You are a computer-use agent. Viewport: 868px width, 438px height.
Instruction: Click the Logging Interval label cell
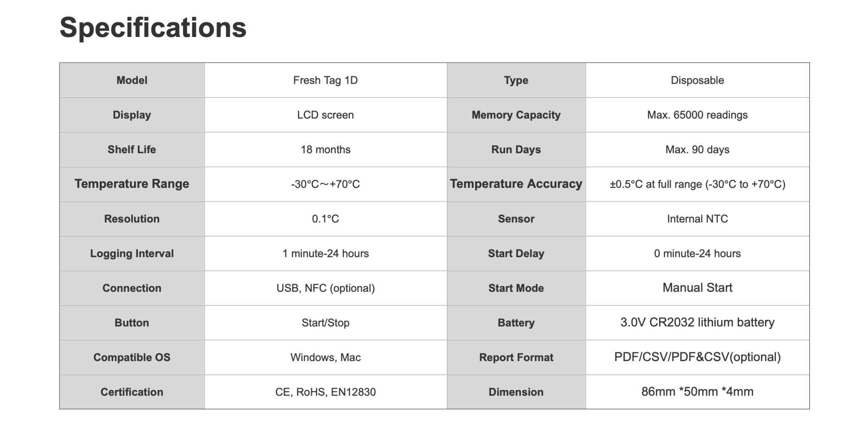pos(132,253)
